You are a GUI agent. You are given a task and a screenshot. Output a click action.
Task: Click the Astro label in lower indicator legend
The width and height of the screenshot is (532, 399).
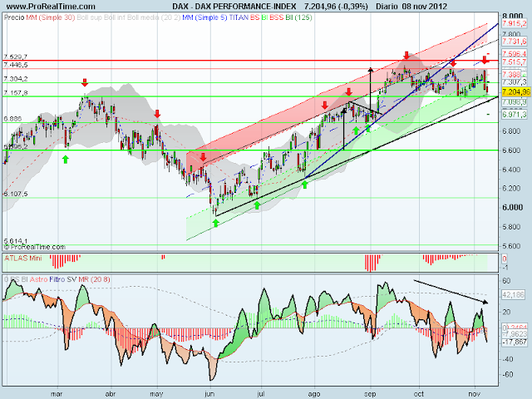coord(39,279)
